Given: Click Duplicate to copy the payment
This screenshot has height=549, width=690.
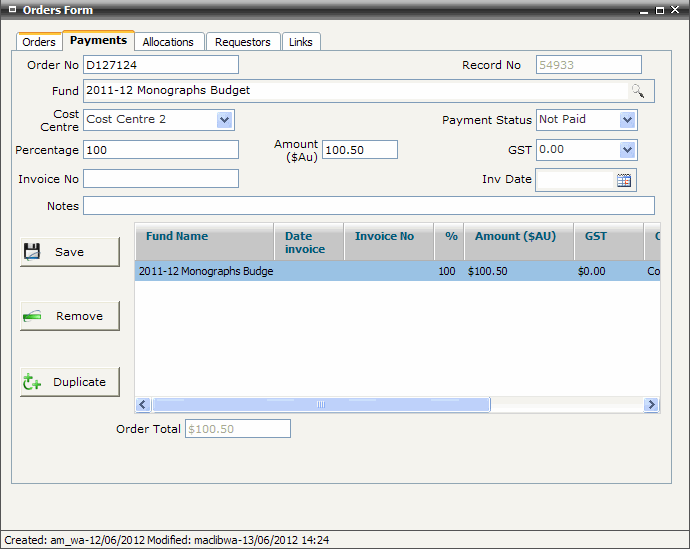Looking at the screenshot, I should [x=70, y=382].
